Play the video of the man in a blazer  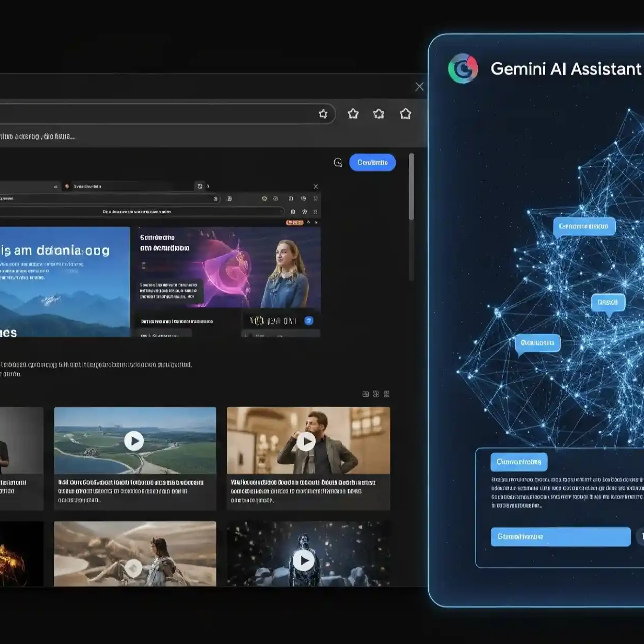click(306, 441)
